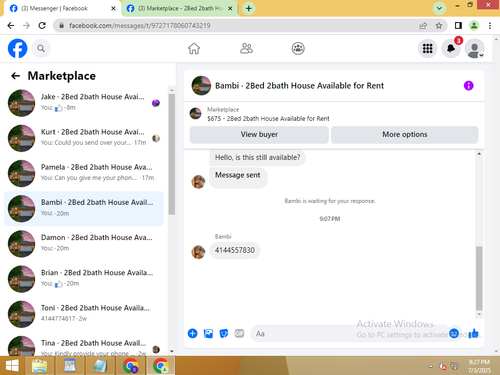Choose a GIF icon in composer
Screen dimensions: 500x375
click(239, 333)
